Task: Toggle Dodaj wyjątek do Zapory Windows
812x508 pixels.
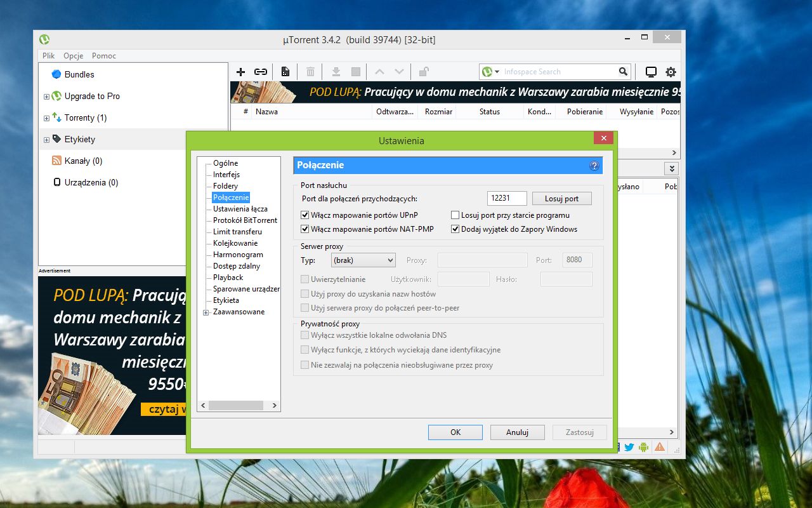Action: click(x=455, y=229)
